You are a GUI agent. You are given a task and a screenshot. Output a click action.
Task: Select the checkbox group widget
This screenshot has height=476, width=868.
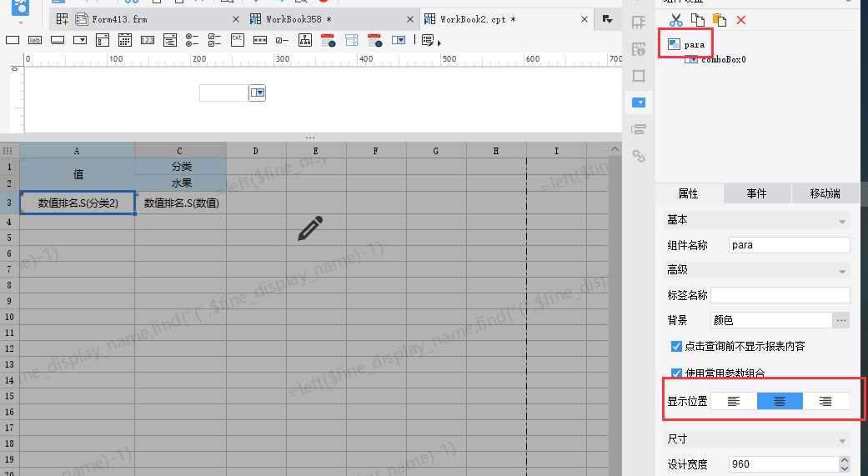[214, 40]
